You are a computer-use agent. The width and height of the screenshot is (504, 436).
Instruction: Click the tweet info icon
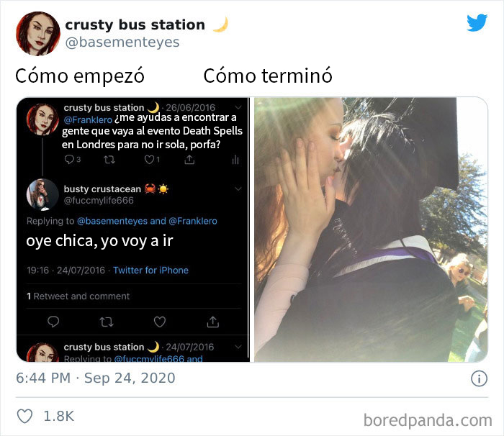[x=479, y=378]
